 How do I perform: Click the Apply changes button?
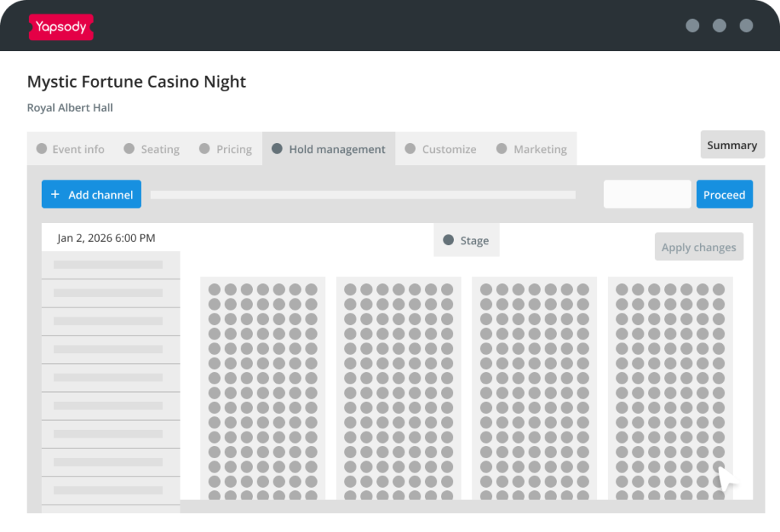coord(698,247)
